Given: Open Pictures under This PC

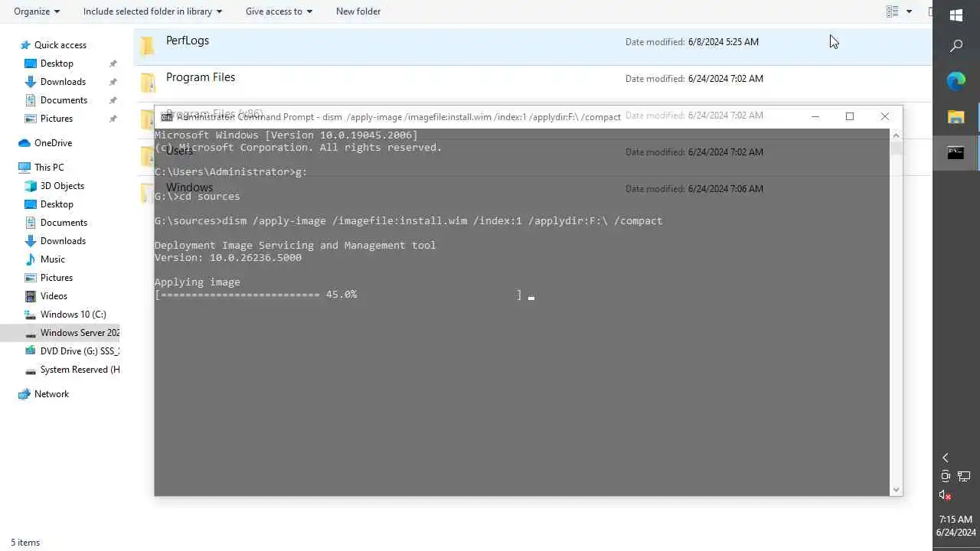Looking at the screenshot, I should point(57,278).
